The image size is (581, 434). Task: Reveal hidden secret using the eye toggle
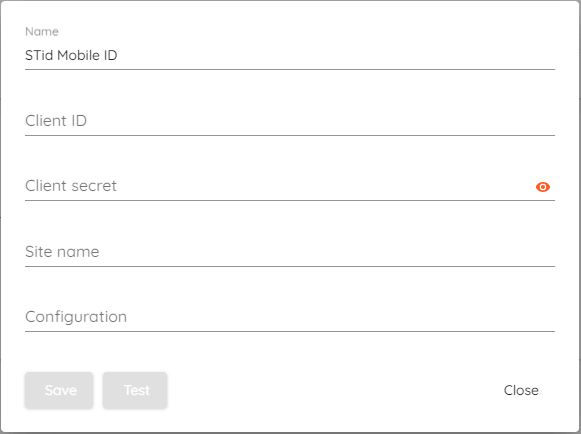[x=542, y=187]
